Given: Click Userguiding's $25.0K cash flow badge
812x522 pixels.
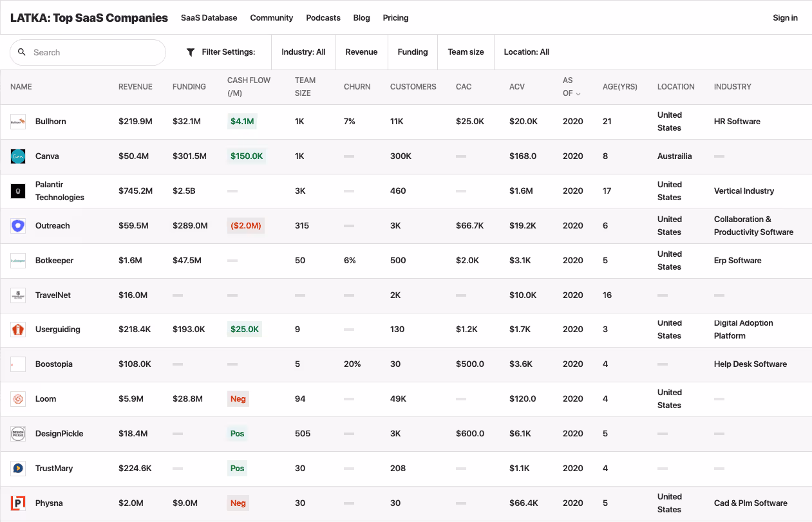Looking at the screenshot, I should tap(245, 330).
